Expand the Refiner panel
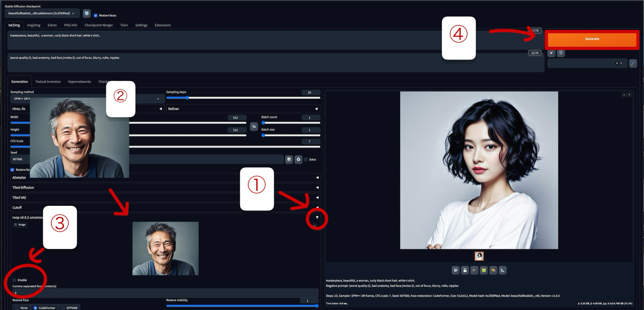 tap(243, 109)
